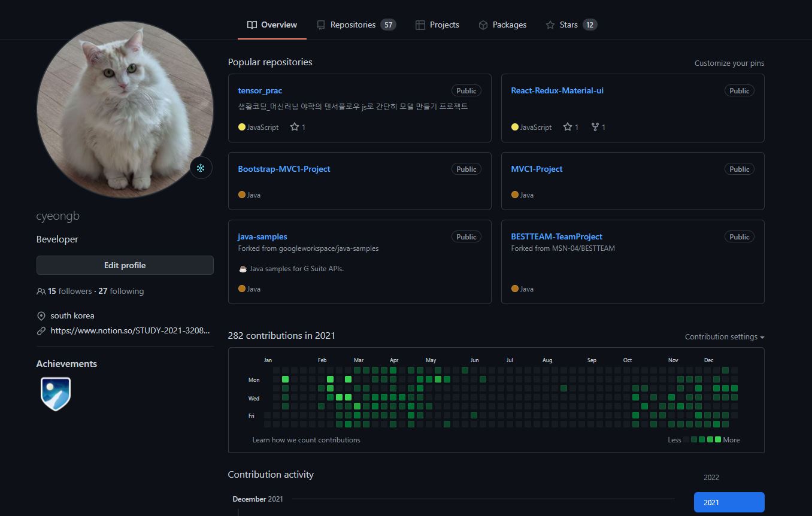Click the username cyeongb

[58, 216]
